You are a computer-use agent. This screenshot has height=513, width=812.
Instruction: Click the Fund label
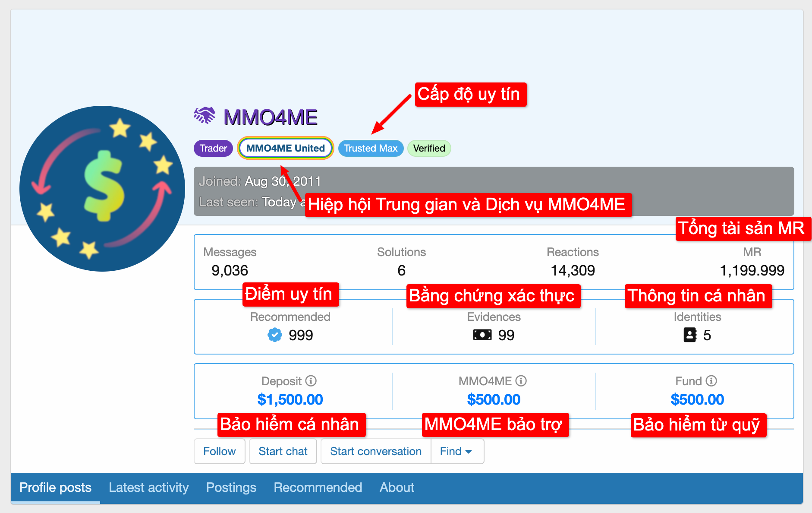click(x=689, y=381)
